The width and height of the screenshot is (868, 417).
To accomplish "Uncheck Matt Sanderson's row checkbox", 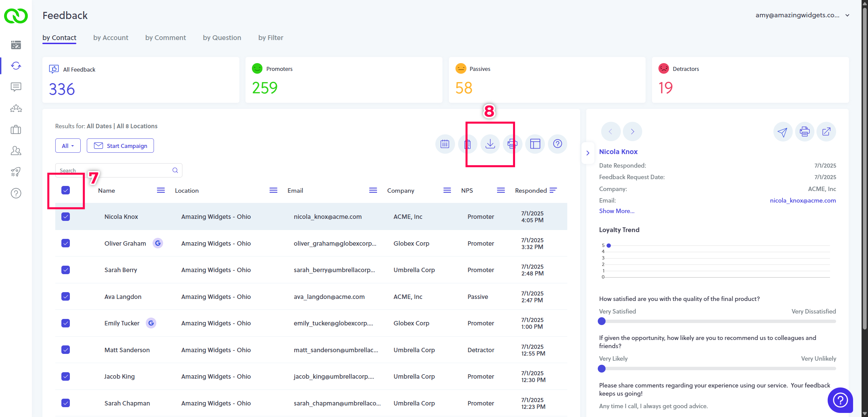I will pyautogui.click(x=66, y=350).
